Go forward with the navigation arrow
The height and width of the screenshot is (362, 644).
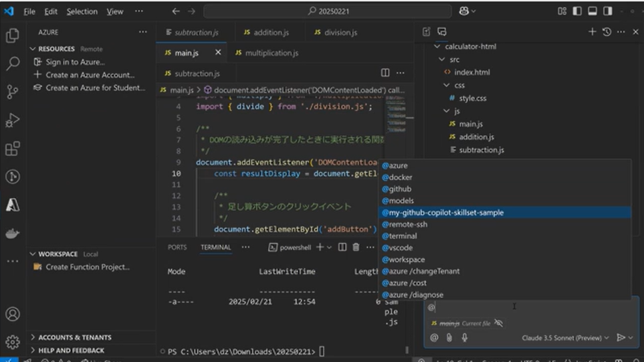point(191,11)
